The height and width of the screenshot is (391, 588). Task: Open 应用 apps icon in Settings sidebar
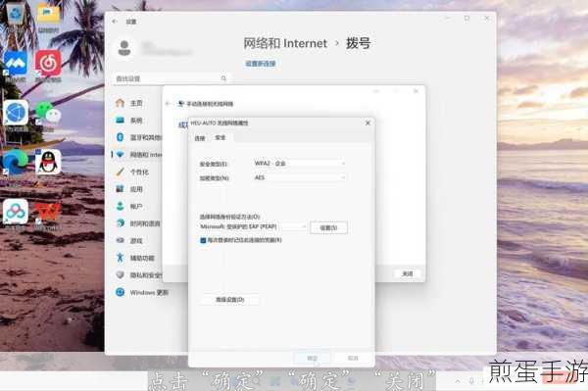(120, 188)
